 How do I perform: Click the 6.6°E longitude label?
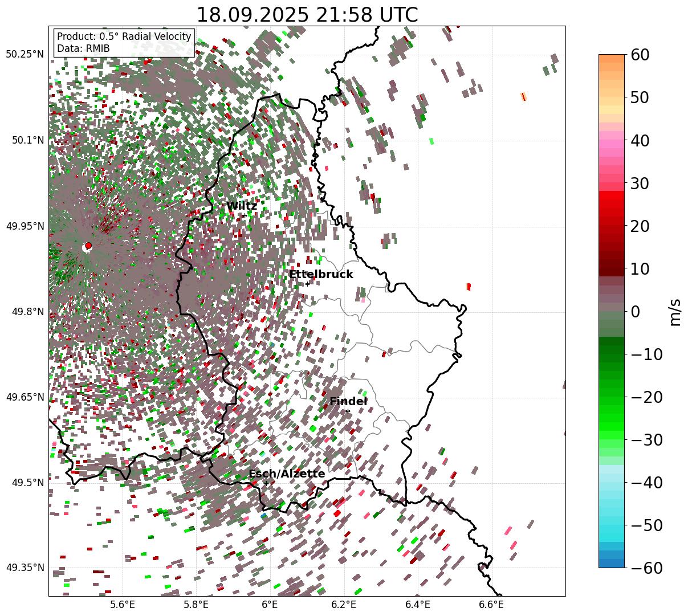(x=491, y=605)
